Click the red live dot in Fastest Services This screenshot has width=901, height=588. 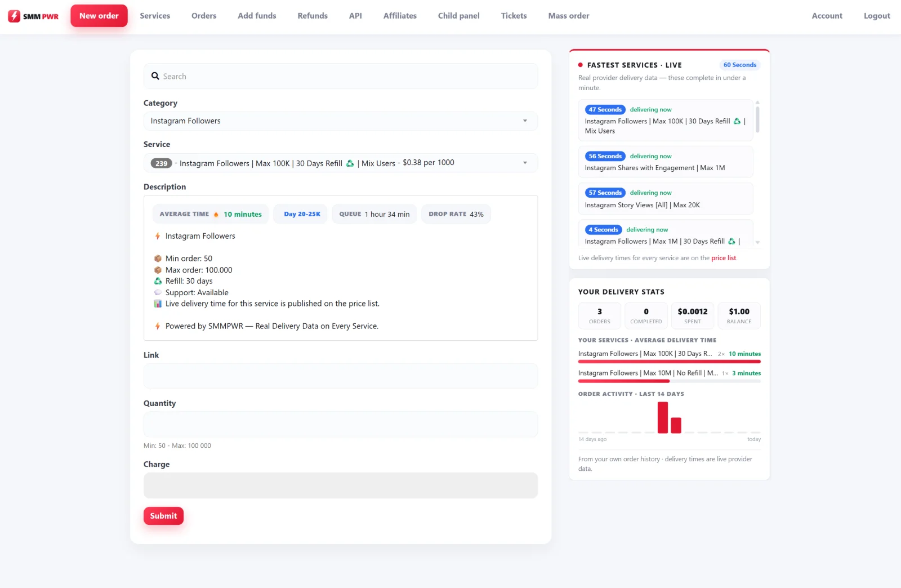(x=581, y=65)
